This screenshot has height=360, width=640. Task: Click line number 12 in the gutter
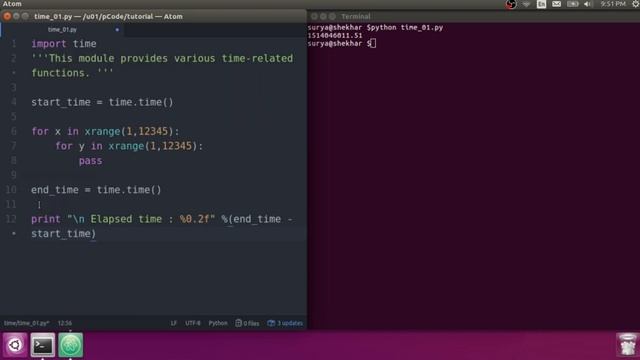point(11,219)
